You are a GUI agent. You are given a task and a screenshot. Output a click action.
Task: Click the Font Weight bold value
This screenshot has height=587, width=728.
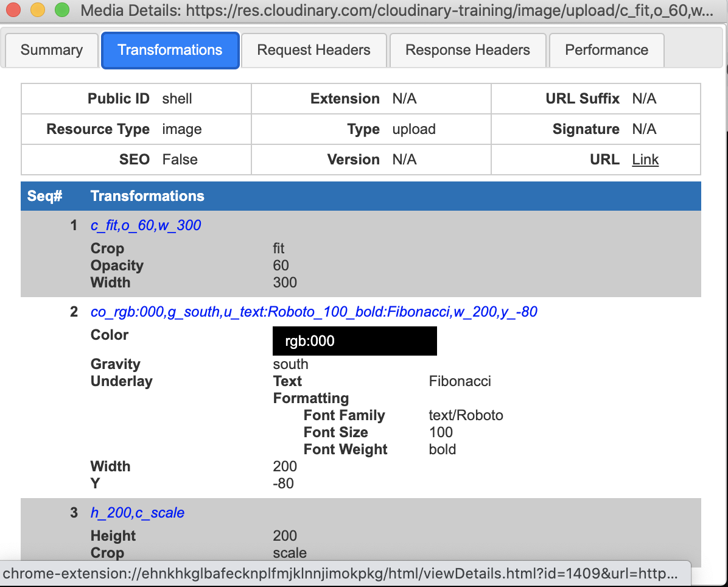pos(442,449)
